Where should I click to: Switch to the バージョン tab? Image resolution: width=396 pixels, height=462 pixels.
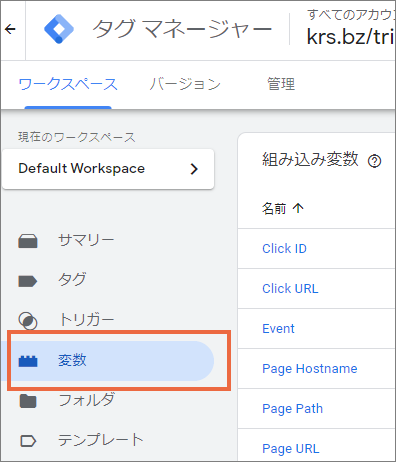pos(185,84)
